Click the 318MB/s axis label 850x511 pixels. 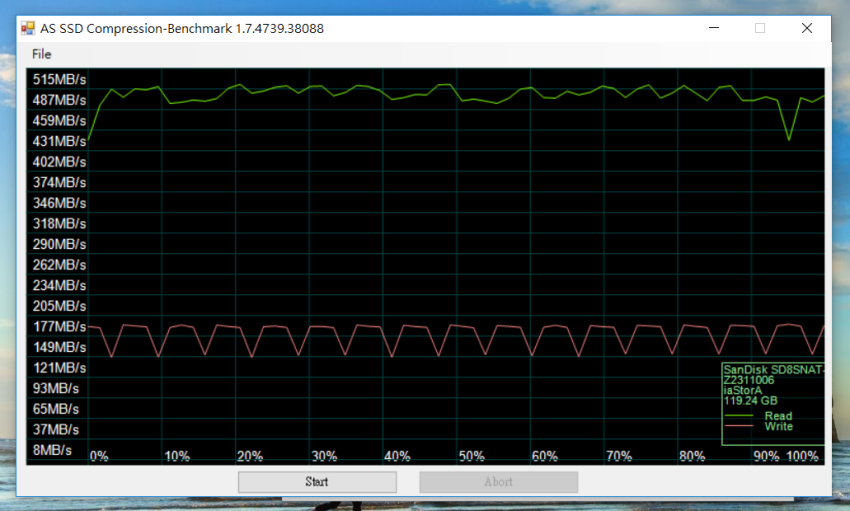pos(59,224)
